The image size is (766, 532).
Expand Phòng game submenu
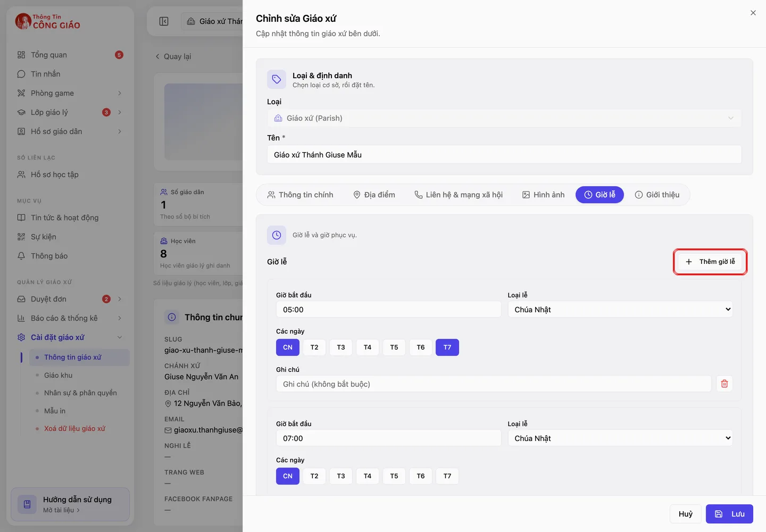click(120, 93)
